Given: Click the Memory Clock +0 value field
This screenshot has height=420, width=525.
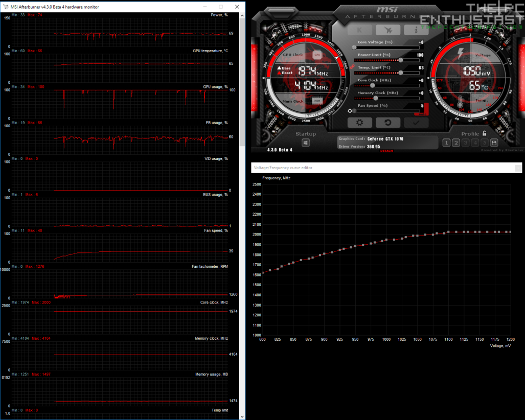Looking at the screenshot, I should 421,94.
